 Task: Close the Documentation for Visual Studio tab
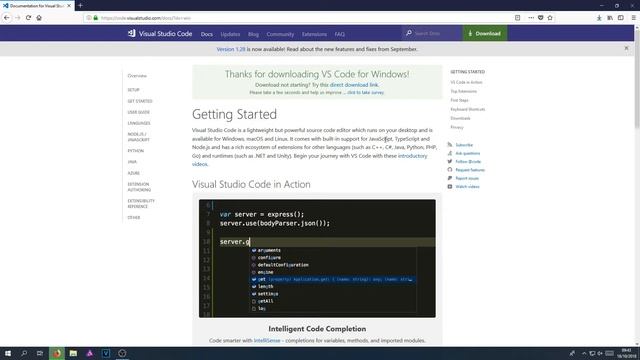pos(69,6)
